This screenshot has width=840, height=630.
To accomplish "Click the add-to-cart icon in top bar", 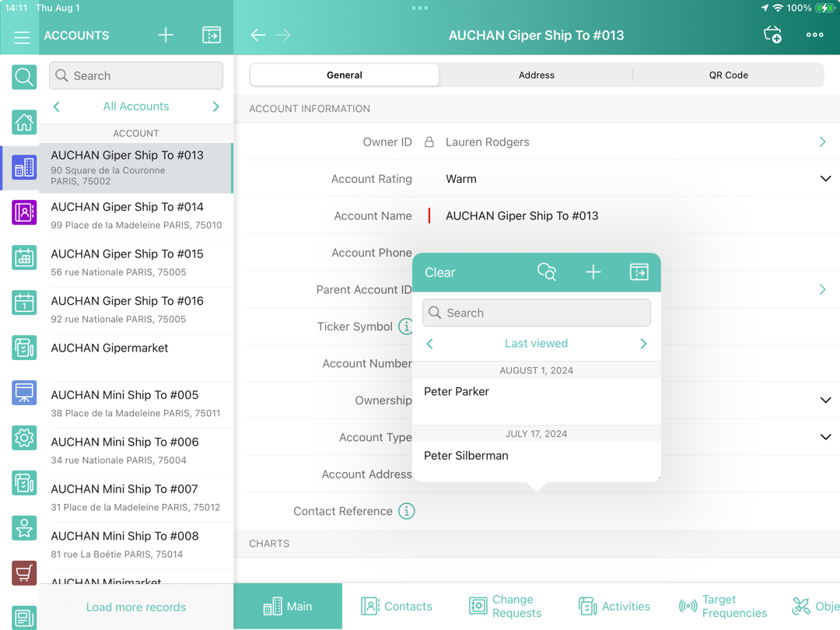I will click(772, 35).
